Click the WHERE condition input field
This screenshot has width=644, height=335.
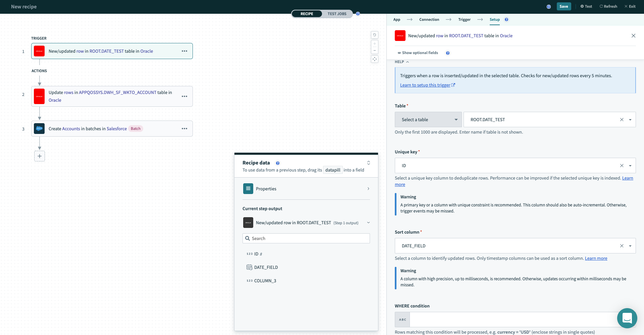pos(513,320)
